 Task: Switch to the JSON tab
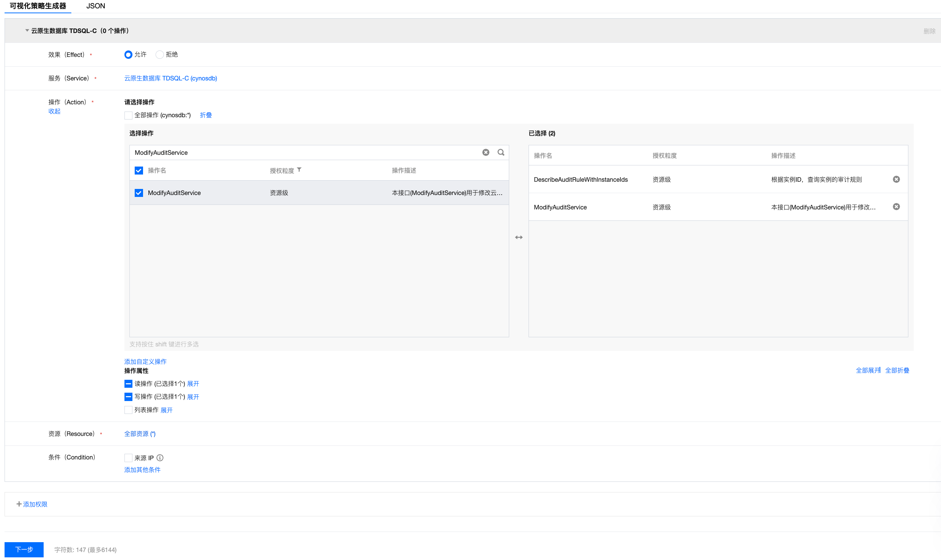(x=96, y=6)
